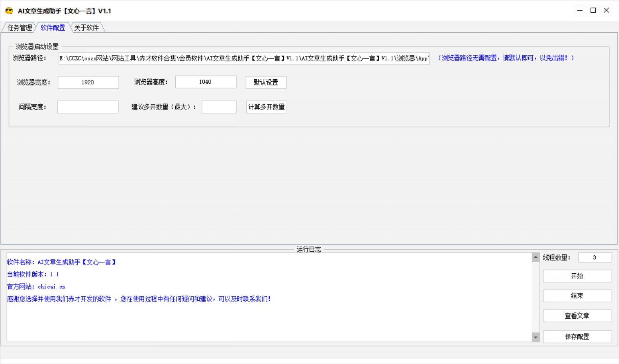Click the blue browser path notice text
The width and height of the screenshot is (619, 364).
[506, 58]
